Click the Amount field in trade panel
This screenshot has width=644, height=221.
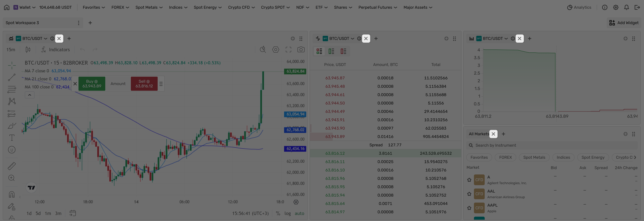118,84
